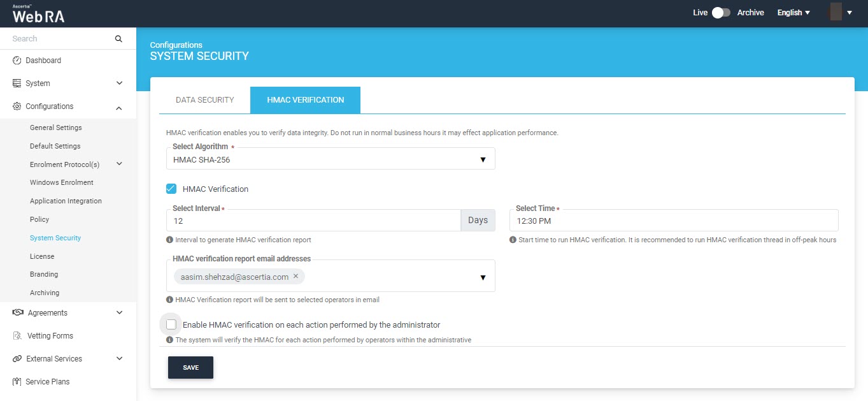This screenshot has height=401, width=868.
Task: Open Windows Enrolment page
Action: [x=62, y=182]
